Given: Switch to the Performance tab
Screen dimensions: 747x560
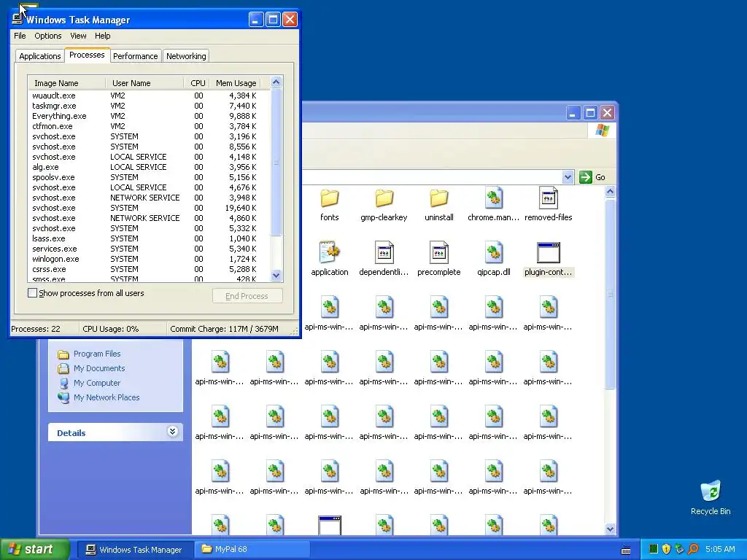Looking at the screenshot, I should 135,56.
